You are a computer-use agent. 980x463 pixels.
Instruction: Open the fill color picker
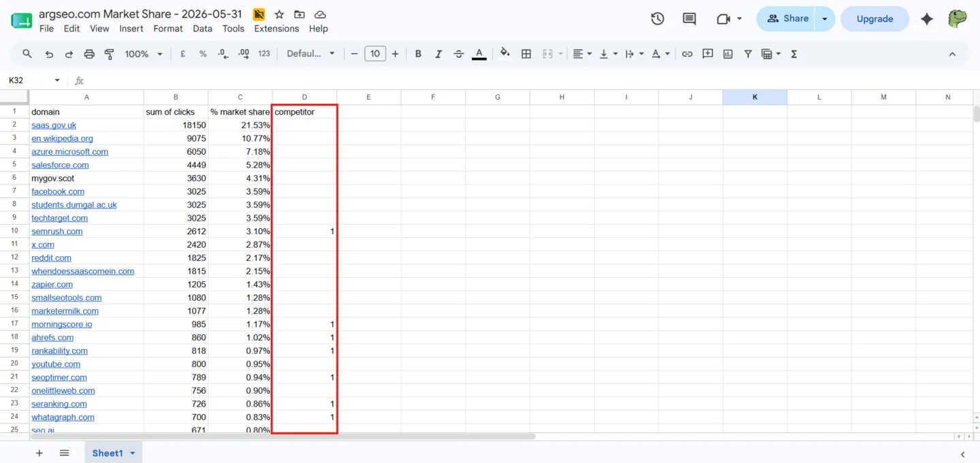(505, 54)
